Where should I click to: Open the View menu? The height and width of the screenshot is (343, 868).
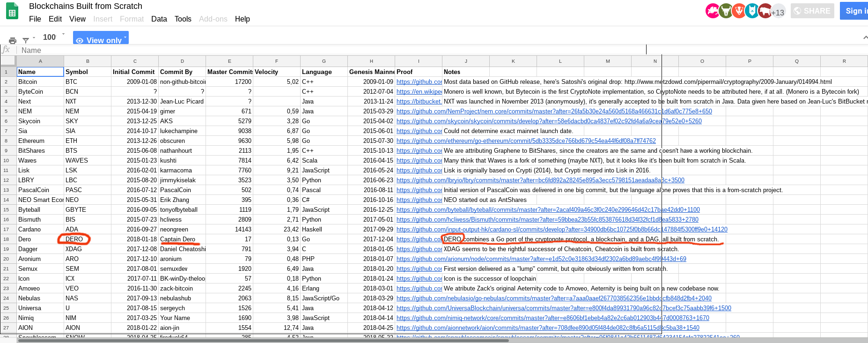click(78, 19)
